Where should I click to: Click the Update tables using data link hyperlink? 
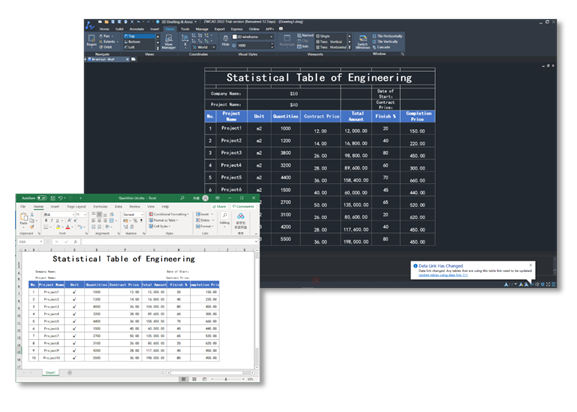443,275
